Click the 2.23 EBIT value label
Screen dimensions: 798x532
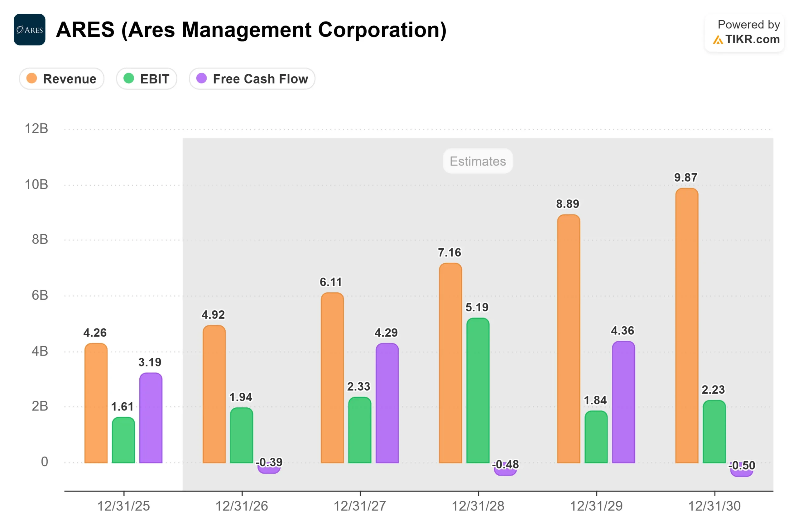(x=713, y=390)
